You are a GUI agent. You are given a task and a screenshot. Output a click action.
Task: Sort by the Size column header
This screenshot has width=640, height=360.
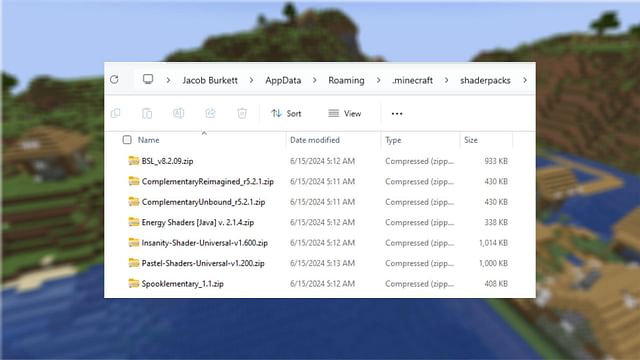(471, 140)
